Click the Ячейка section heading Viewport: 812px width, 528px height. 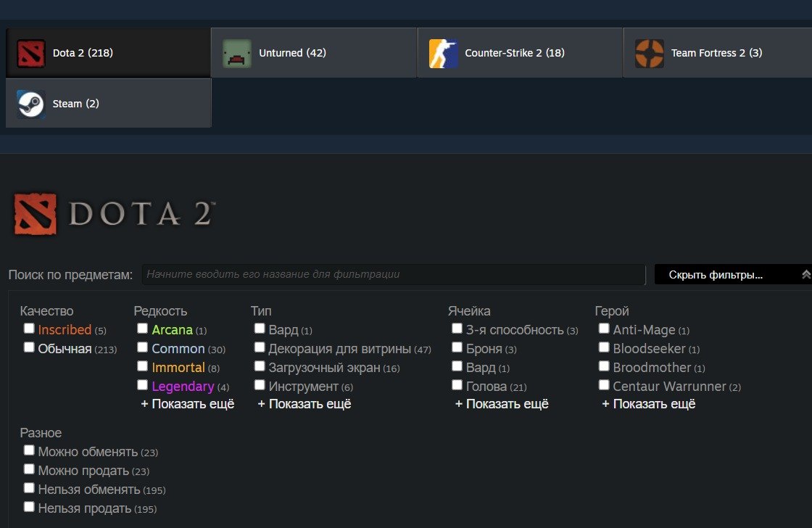[469, 311]
